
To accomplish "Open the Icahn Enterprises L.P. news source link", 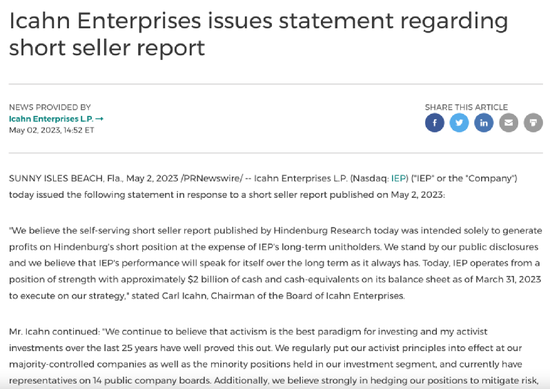I will tap(51, 119).
